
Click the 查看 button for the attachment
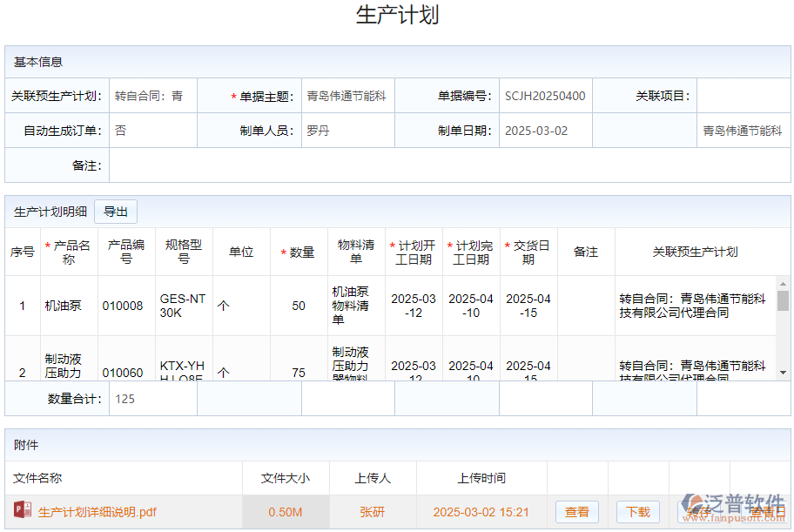(x=576, y=512)
